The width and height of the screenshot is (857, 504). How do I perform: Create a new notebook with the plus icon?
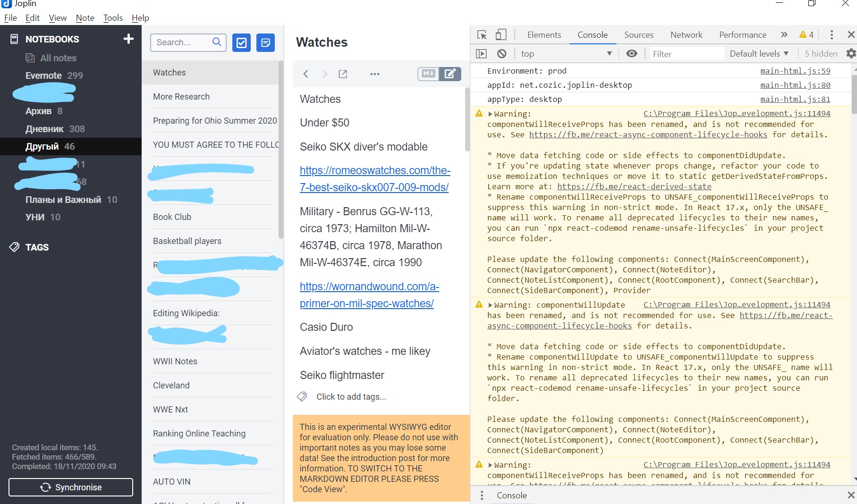pyautogui.click(x=128, y=39)
